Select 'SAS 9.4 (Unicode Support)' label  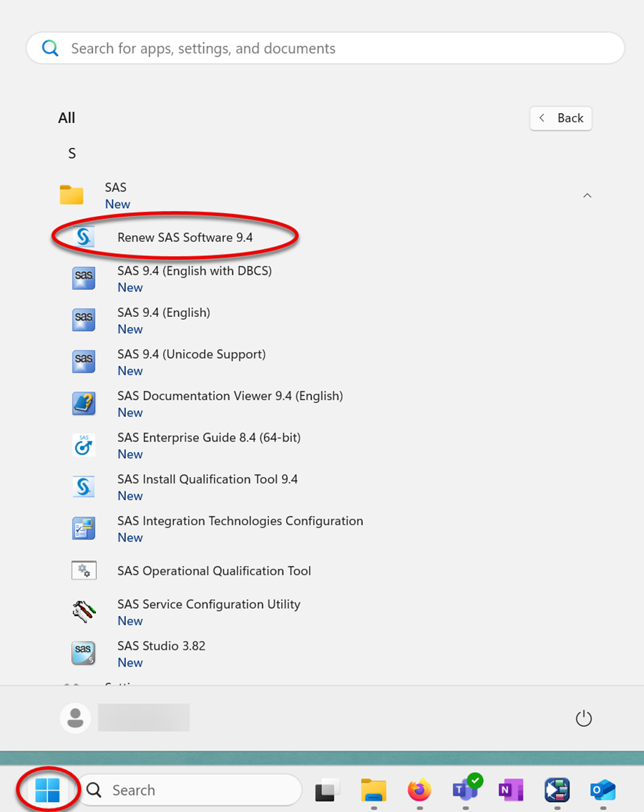tap(191, 354)
